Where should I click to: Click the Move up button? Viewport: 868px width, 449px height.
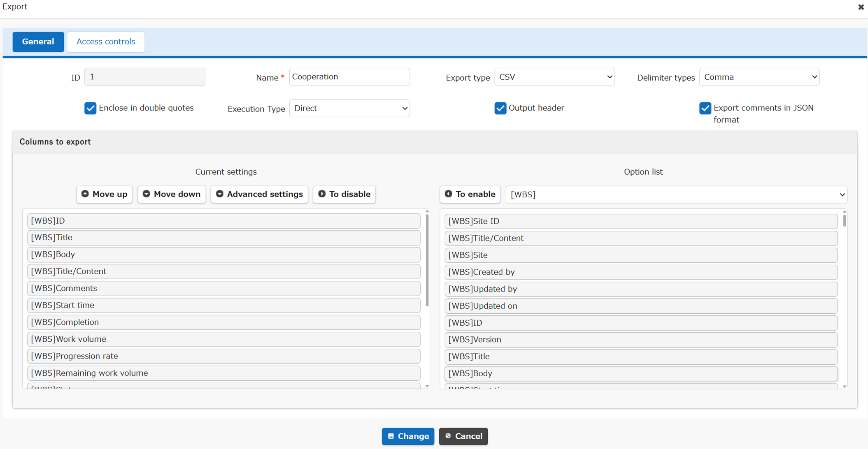105,194
